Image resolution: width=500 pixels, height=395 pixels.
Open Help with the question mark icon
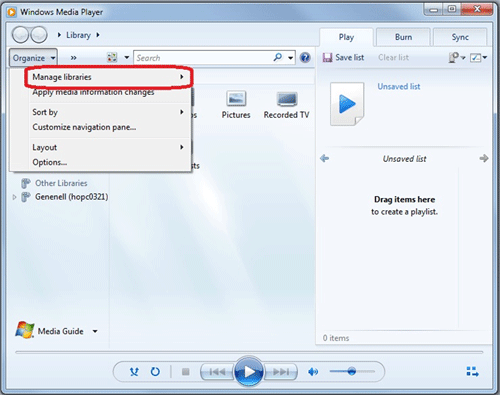(305, 57)
